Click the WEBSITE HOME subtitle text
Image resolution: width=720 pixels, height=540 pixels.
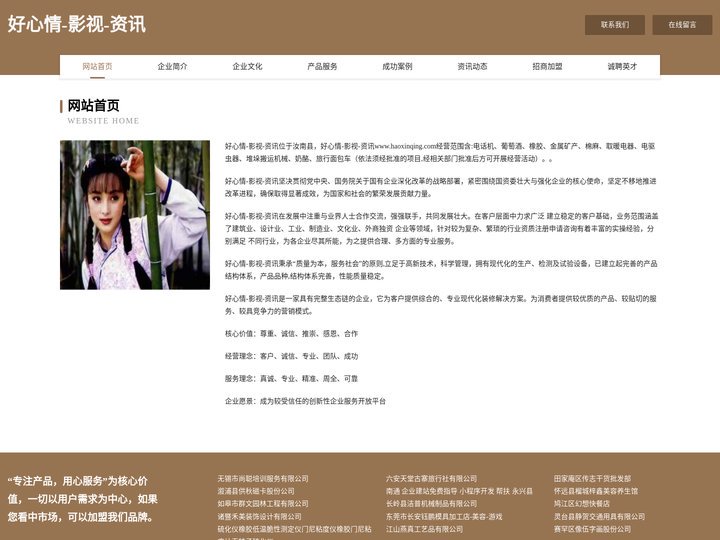pos(103,121)
